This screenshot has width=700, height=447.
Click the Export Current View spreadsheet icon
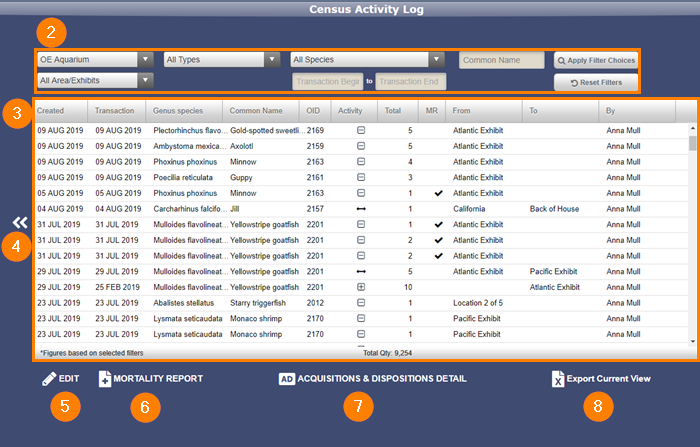coord(558,379)
